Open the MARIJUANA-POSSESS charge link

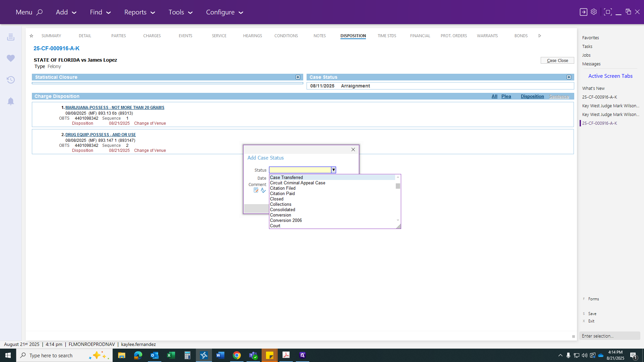tap(115, 108)
